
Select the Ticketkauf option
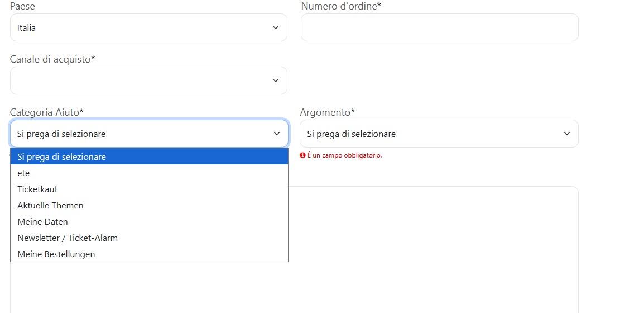[x=149, y=189]
